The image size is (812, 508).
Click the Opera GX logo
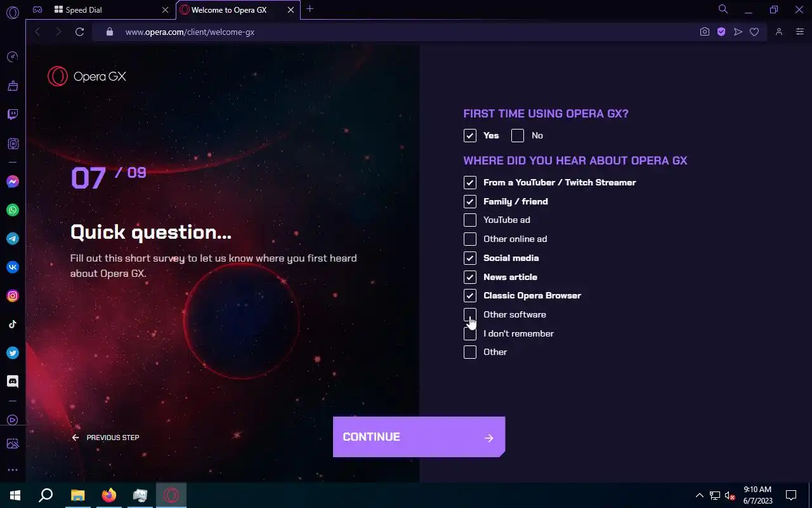(x=87, y=76)
